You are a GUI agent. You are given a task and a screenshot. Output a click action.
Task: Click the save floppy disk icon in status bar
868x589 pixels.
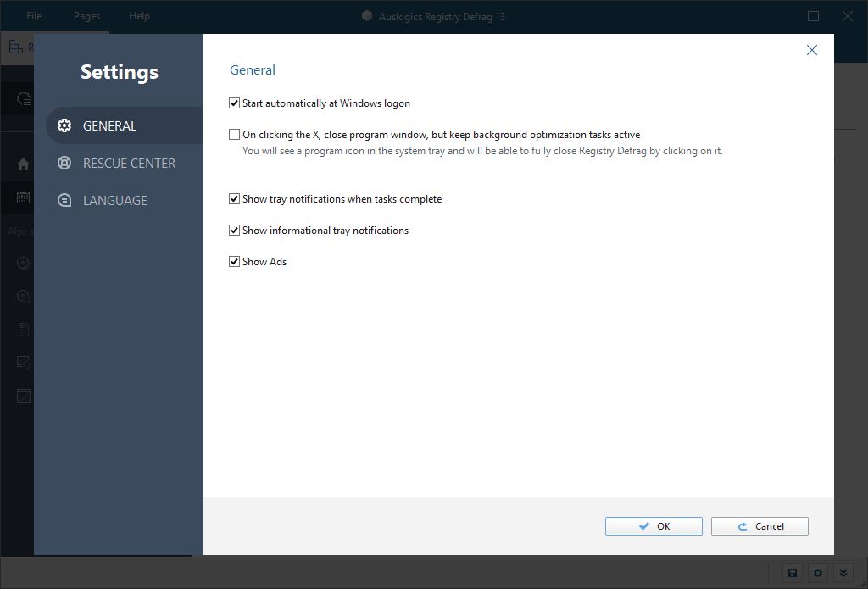pyautogui.click(x=793, y=573)
